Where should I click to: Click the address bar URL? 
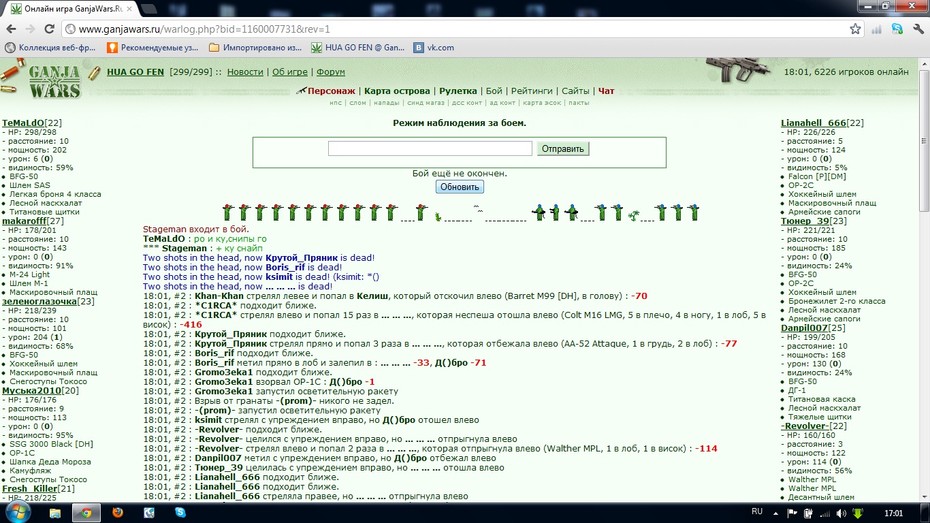(204, 29)
